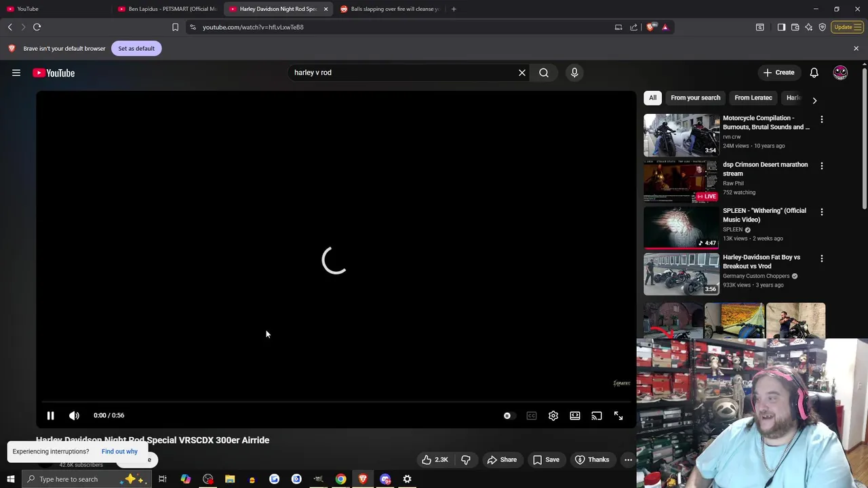Share this video
Image resolution: width=868 pixels, height=488 pixels.
pyautogui.click(x=502, y=460)
